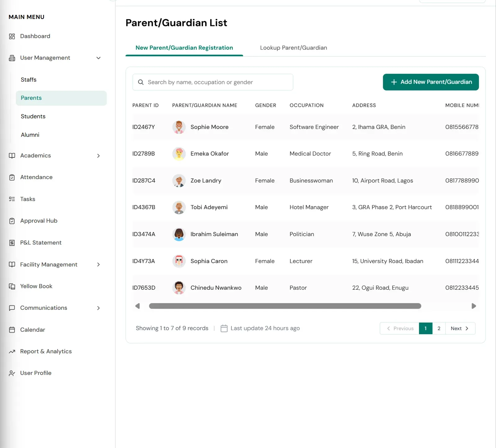Open the Dashboard grid icon

coord(12,37)
